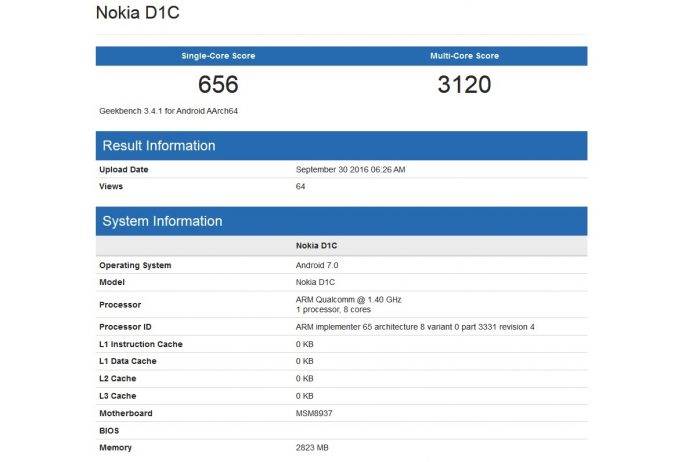Select the MSM8937 motherboard value
Screen dimensions: 696x462
pyautogui.click(x=314, y=413)
